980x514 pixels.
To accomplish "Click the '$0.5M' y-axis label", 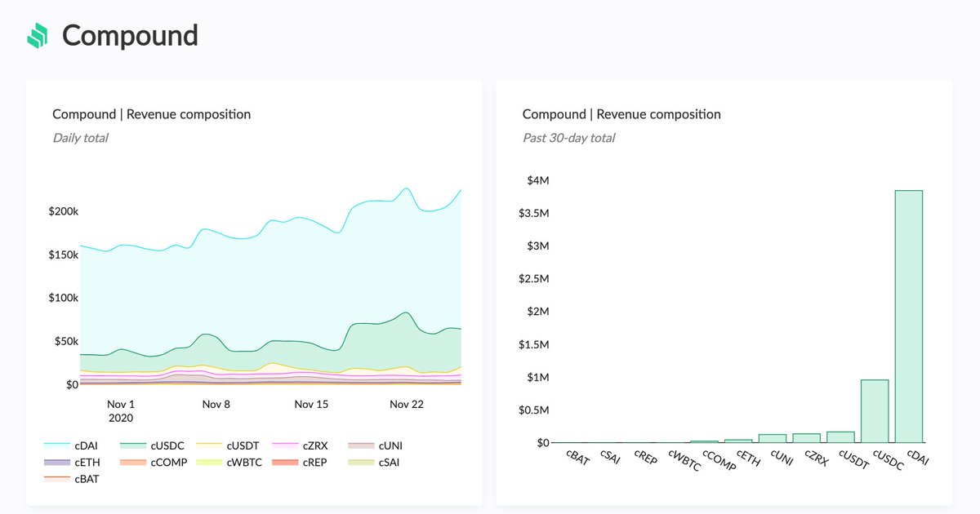I will (533, 410).
